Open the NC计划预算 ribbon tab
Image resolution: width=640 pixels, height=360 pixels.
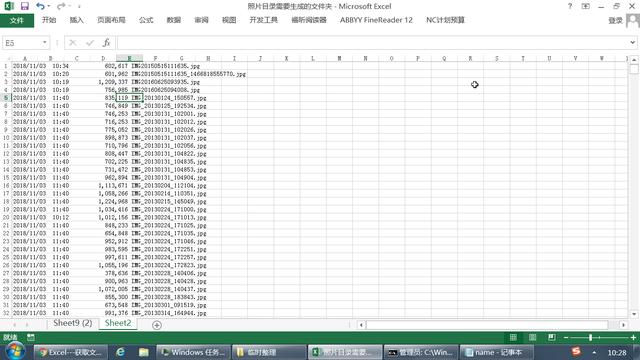coord(445,20)
